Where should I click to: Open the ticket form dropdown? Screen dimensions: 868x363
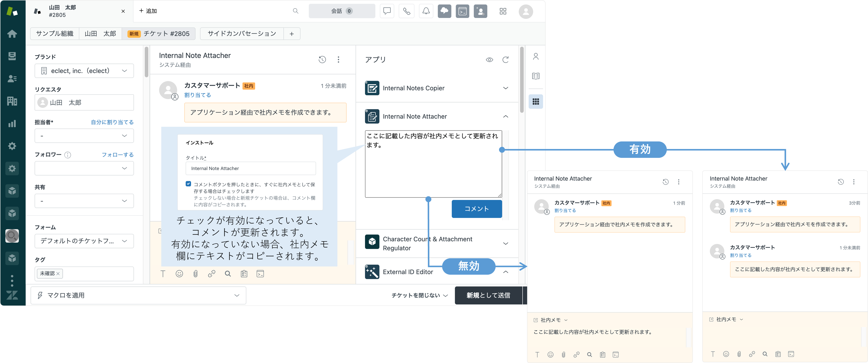coord(84,241)
